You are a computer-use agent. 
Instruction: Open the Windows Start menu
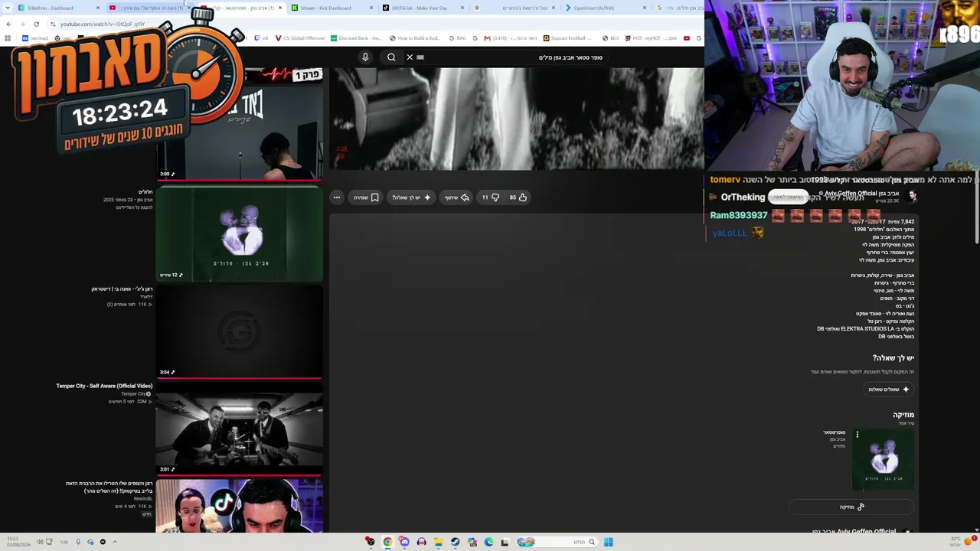608,542
